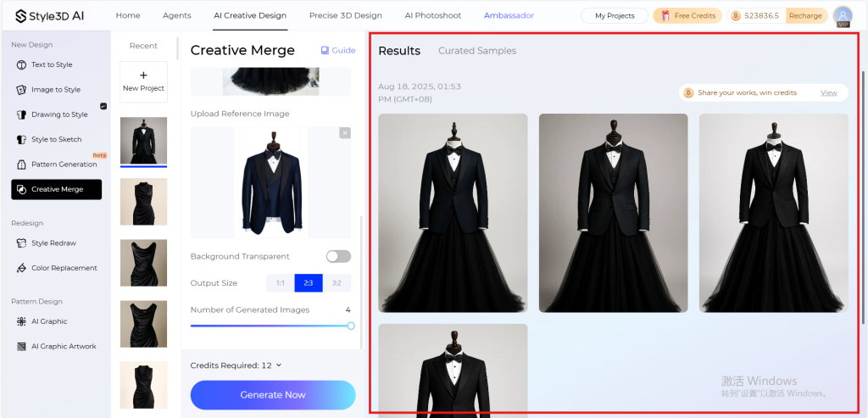Screen dimensions: 868x418
Task: Click the coin icon beside 523836.5
Action: coord(736,15)
